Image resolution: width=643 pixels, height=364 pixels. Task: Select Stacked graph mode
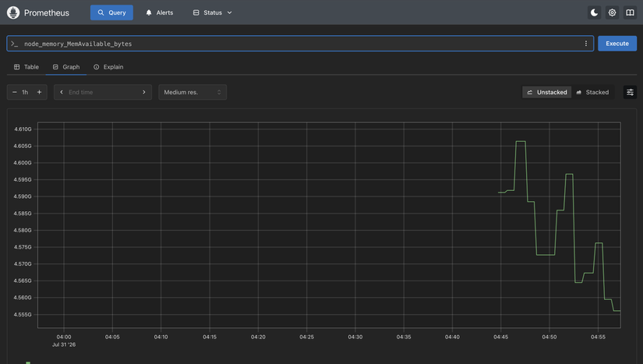click(592, 92)
